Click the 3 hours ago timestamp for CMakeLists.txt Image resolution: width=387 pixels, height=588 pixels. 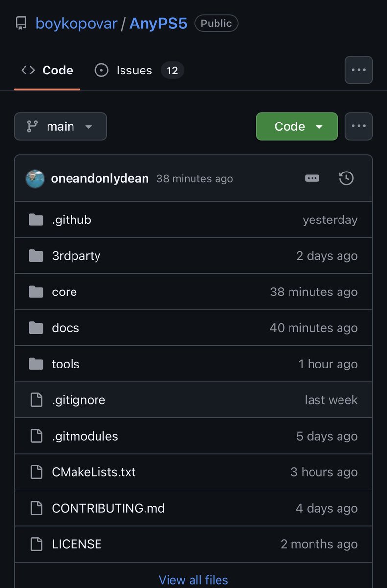pos(324,472)
